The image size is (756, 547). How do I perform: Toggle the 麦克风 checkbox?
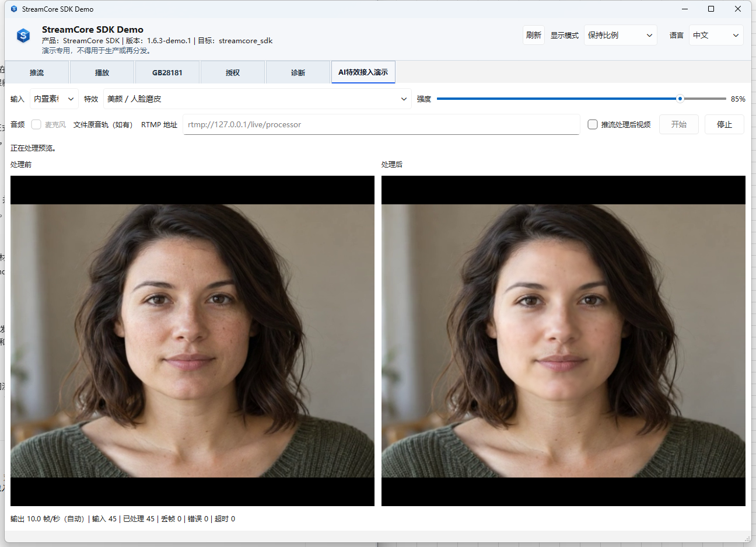[36, 124]
